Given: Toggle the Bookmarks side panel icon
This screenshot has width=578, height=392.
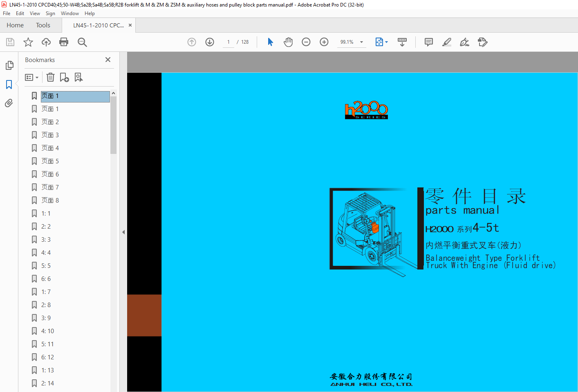Looking at the screenshot, I should [9, 85].
